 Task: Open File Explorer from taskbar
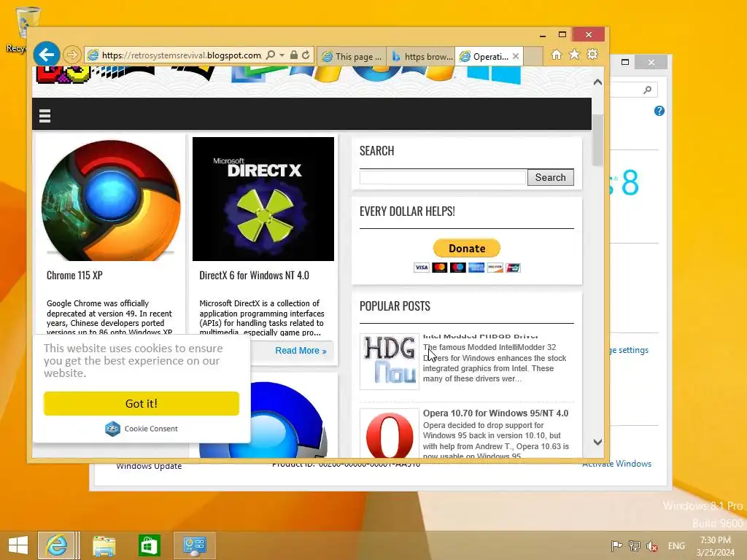(x=104, y=545)
